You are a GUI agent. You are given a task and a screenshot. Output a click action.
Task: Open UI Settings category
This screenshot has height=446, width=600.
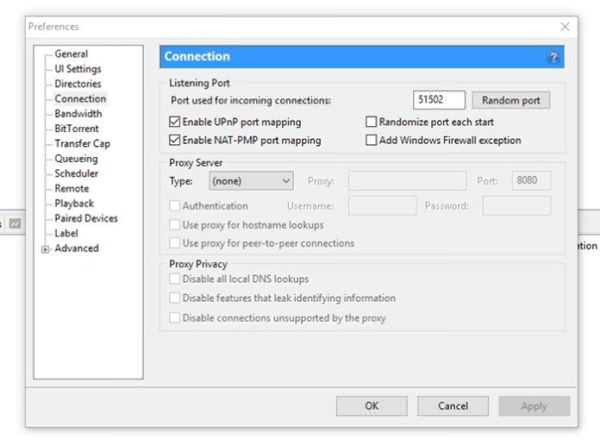pyautogui.click(x=78, y=69)
